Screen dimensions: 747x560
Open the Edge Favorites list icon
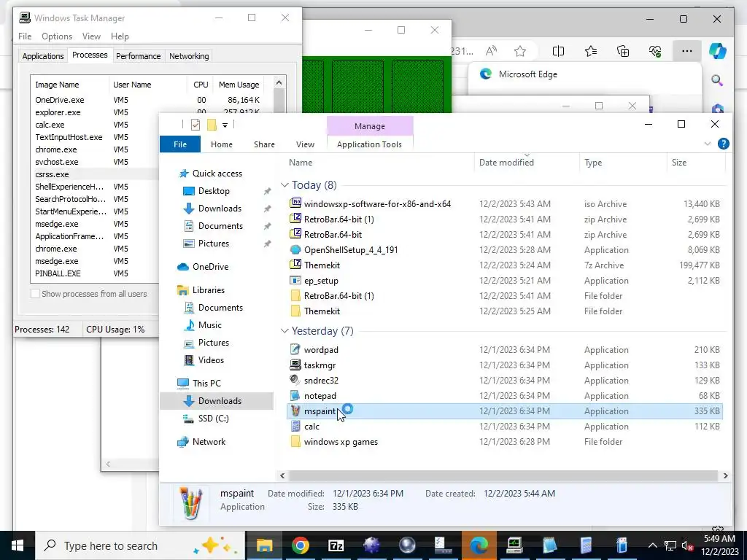tap(591, 51)
